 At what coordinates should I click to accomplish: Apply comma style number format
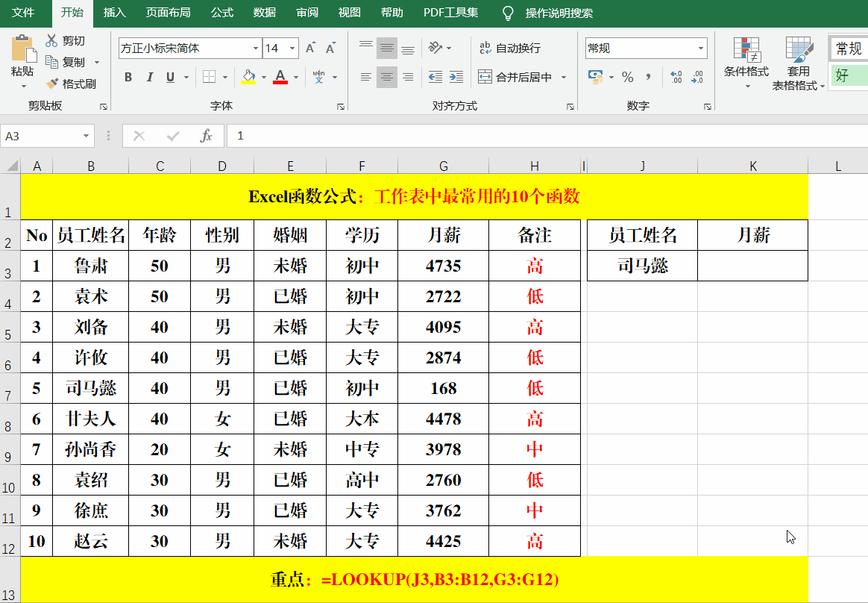click(648, 76)
